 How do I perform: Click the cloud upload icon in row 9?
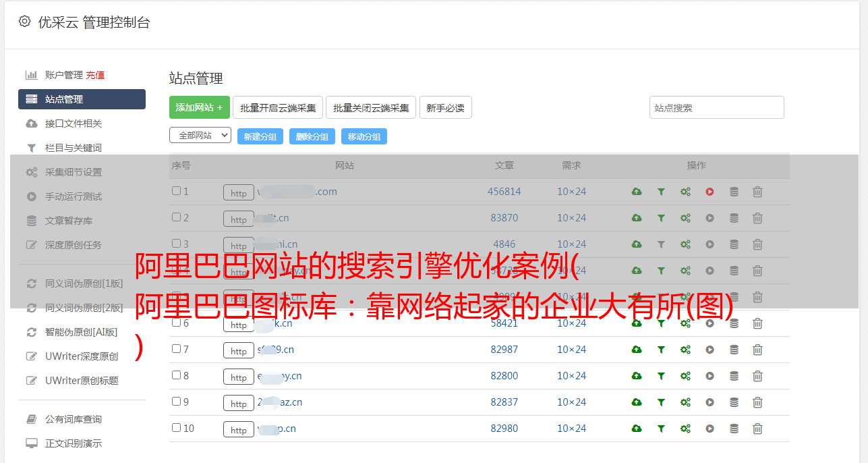point(637,402)
